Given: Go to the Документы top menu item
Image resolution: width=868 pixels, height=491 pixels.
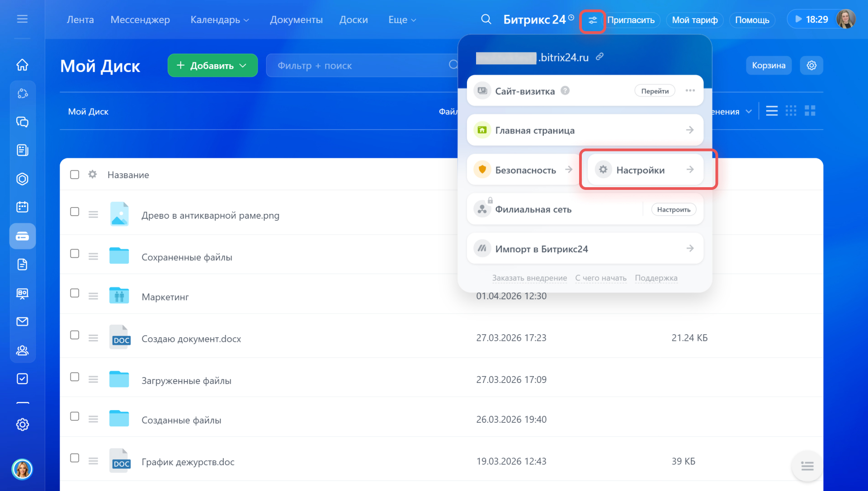Looking at the screenshot, I should (296, 20).
